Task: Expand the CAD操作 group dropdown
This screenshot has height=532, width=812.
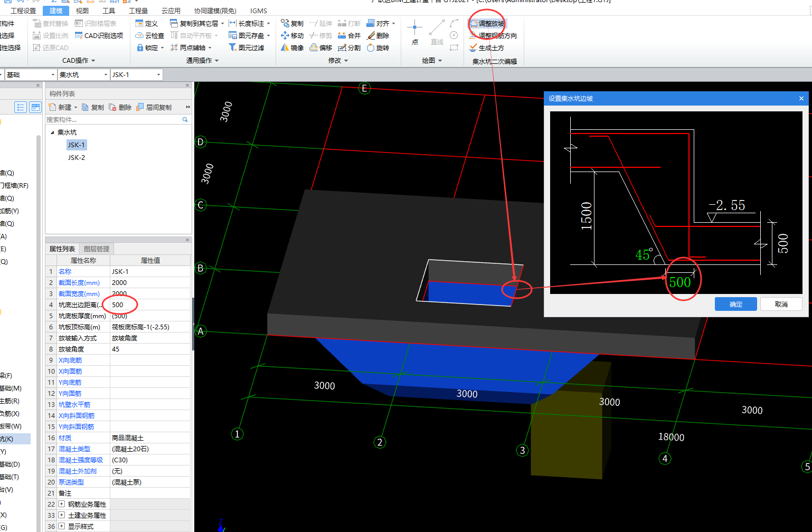Action: [x=79, y=61]
